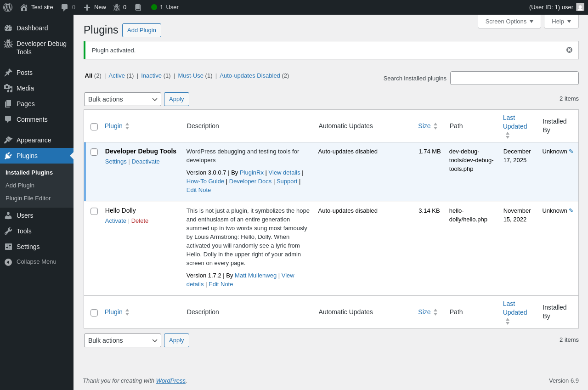Expand the Screen Options panel
This screenshot has height=390, width=588.
[509, 22]
